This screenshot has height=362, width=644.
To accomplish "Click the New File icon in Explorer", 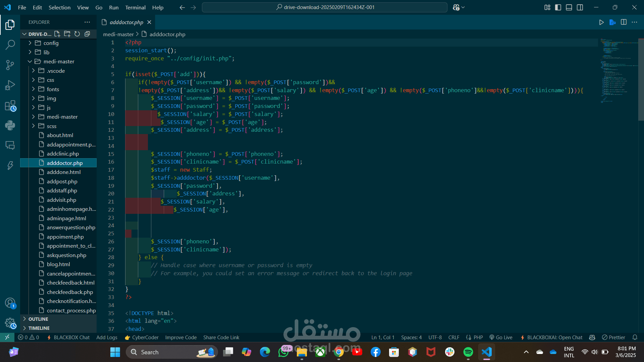I will [57, 34].
